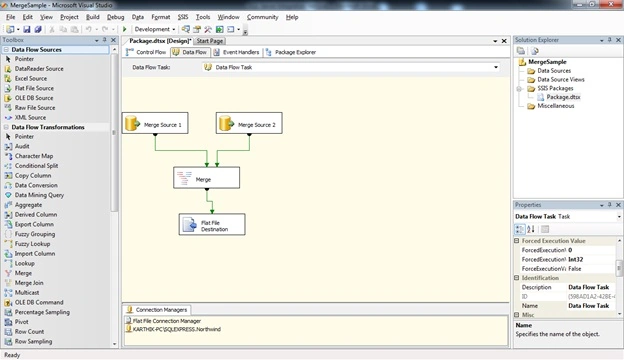Open the Data Flow Task dropdown
The width and height of the screenshot is (624, 360).
pos(496,67)
